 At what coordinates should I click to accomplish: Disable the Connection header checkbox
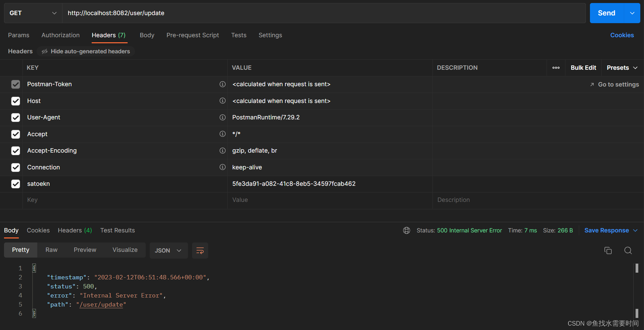coord(15,167)
